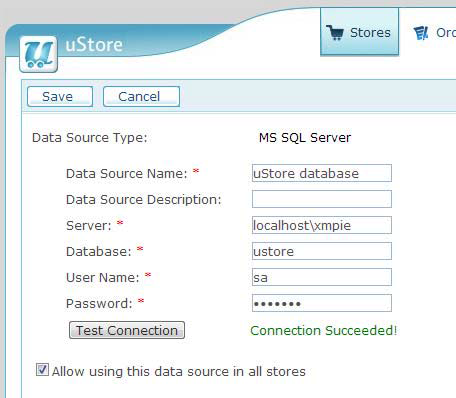
Task: Click the Stores shopping cart icon
Action: point(335,33)
